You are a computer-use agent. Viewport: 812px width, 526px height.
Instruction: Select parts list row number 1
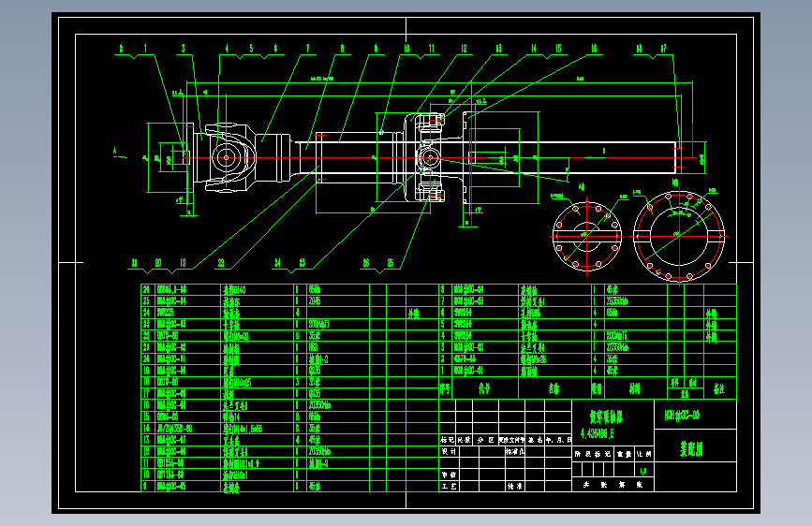[588, 371]
